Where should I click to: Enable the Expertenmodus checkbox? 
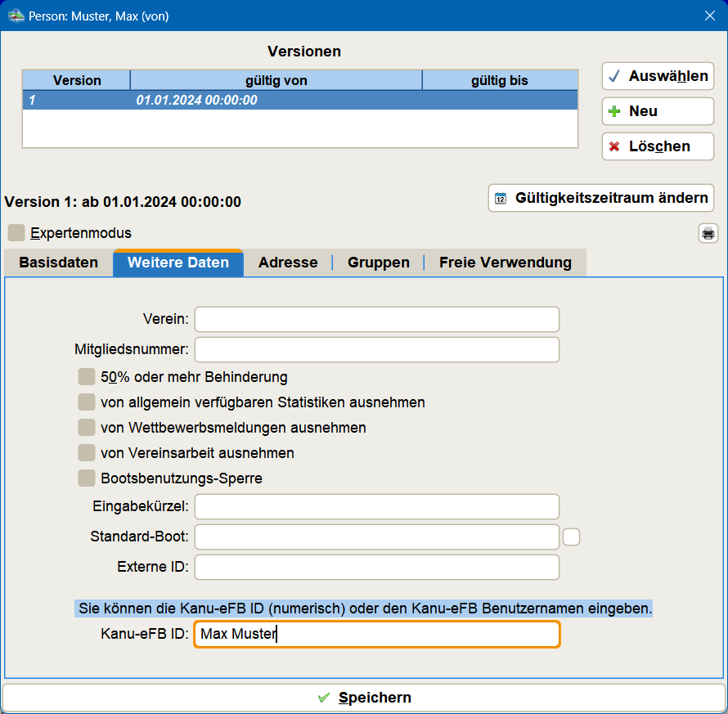pyautogui.click(x=16, y=233)
